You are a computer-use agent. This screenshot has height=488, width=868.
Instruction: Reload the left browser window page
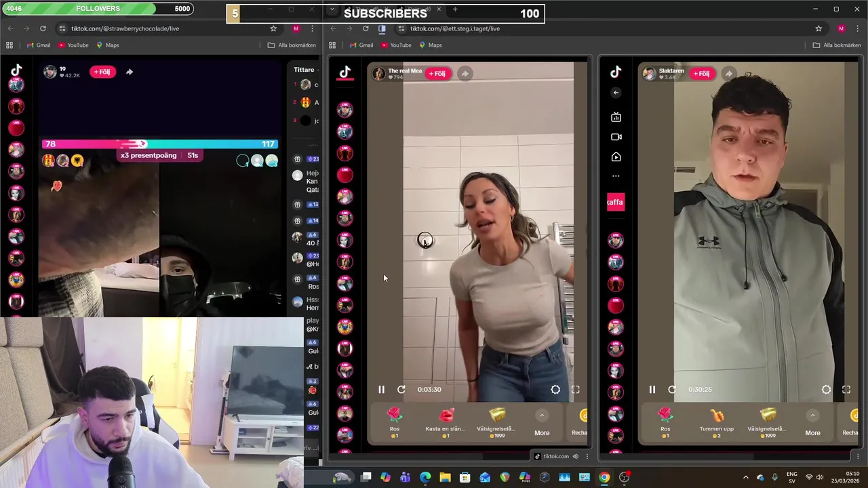(43, 28)
